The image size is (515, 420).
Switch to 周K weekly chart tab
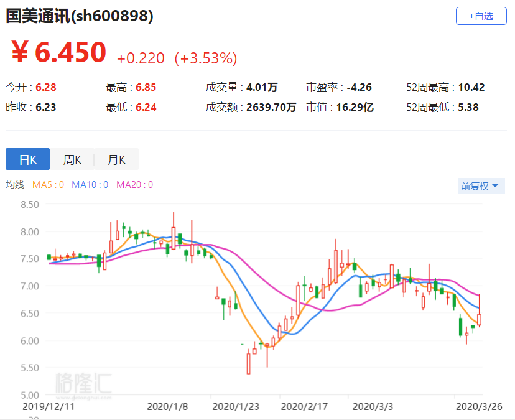coord(72,159)
